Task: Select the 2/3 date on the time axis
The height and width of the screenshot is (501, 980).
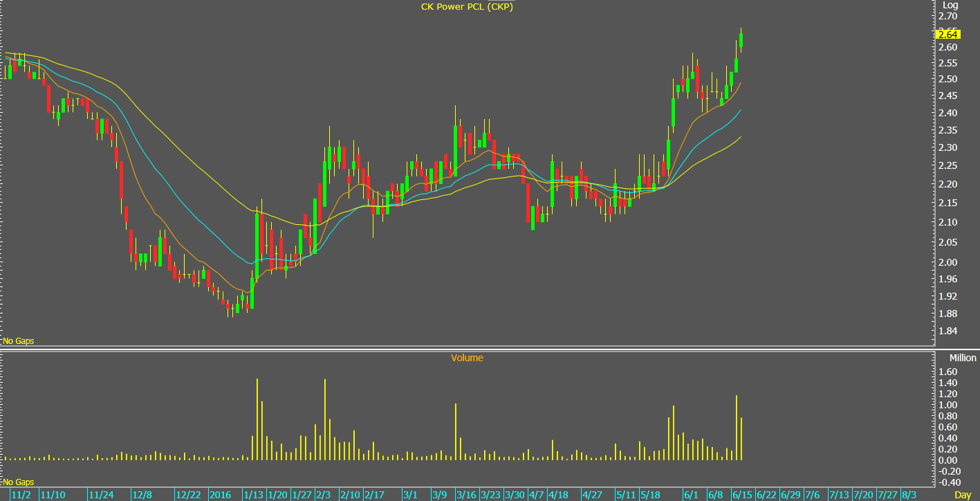Action: tap(324, 495)
